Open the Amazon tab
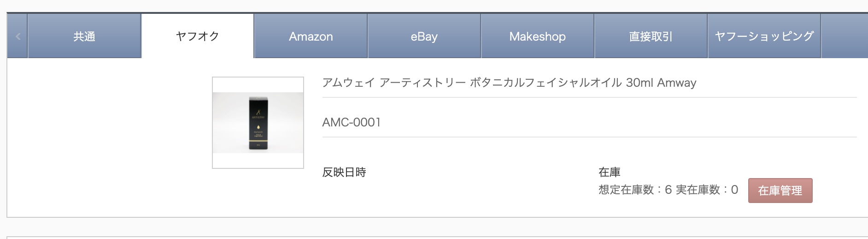The width and height of the screenshot is (868, 239). [311, 36]
